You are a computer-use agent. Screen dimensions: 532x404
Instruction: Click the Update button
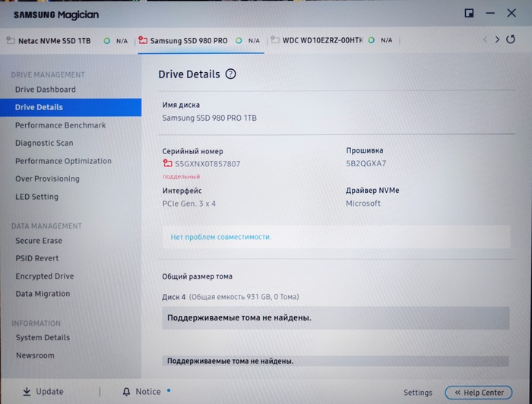pyautogui.click(x=43, y=391)
